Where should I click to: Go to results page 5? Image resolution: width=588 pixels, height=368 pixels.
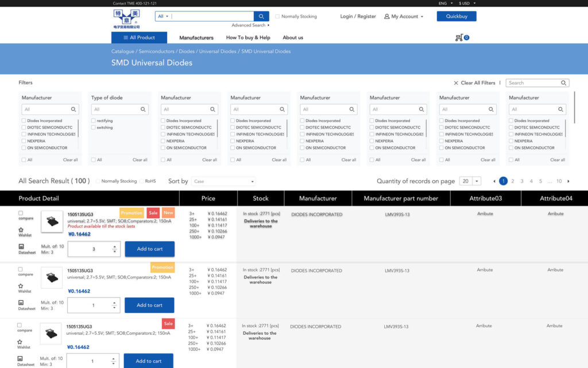click(540, 181)
